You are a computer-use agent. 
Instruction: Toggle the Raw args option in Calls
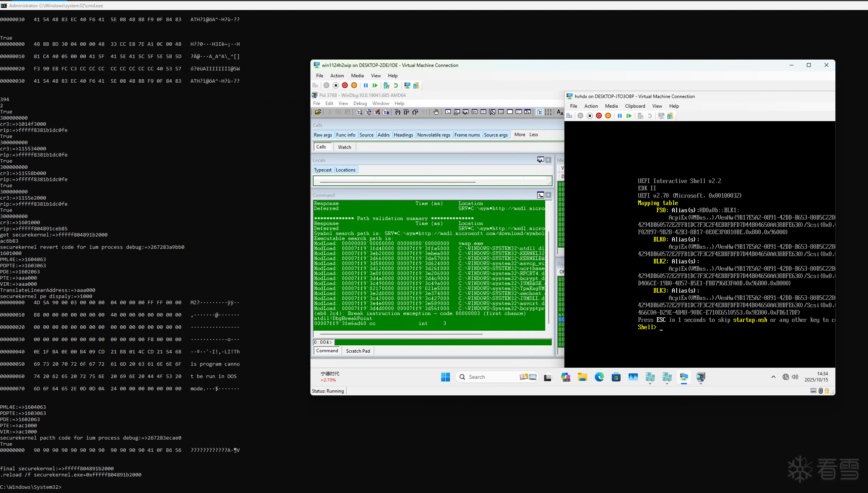[323, 135]
